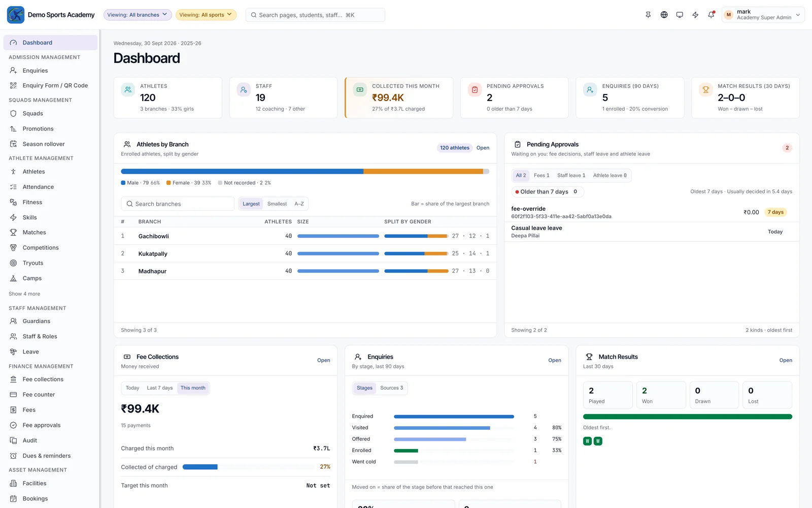This screenshot has height=508, width=812.
Task: Click the QR code icon for Enquiry Form
Action: (x=13, y=85)
